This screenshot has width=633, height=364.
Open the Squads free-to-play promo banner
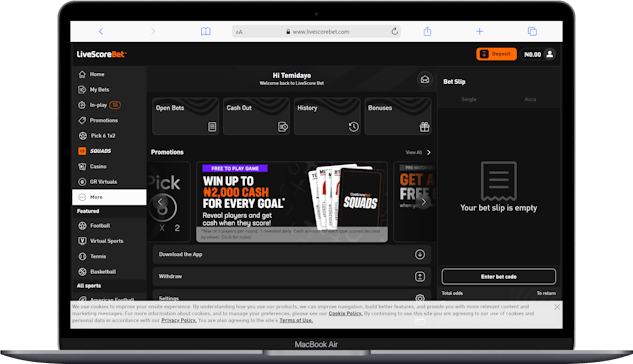pyautogui.click(x=292, y=202)
